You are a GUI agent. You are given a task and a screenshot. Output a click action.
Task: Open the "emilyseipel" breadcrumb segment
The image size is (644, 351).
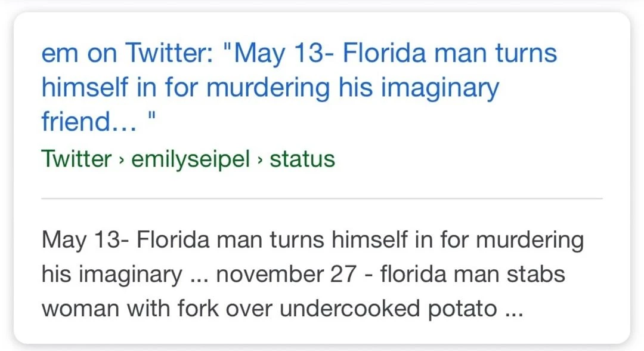(190, 159)
